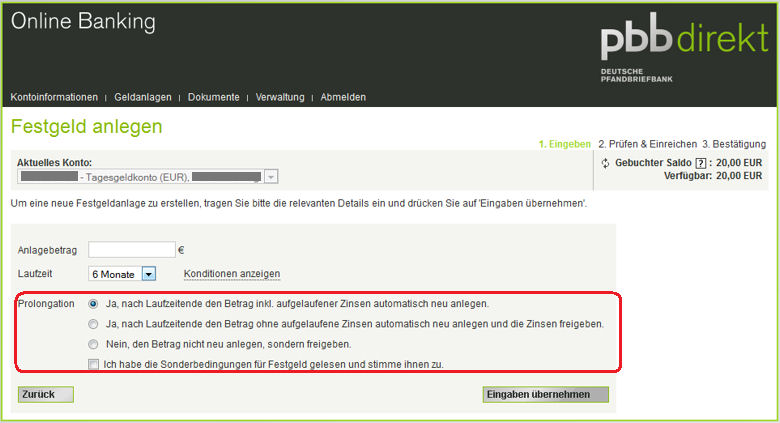Click the 'Verfügbar: 20,00 EUR' balance text
The width and height of the screenshot is (780, 423).
[713, 176]
